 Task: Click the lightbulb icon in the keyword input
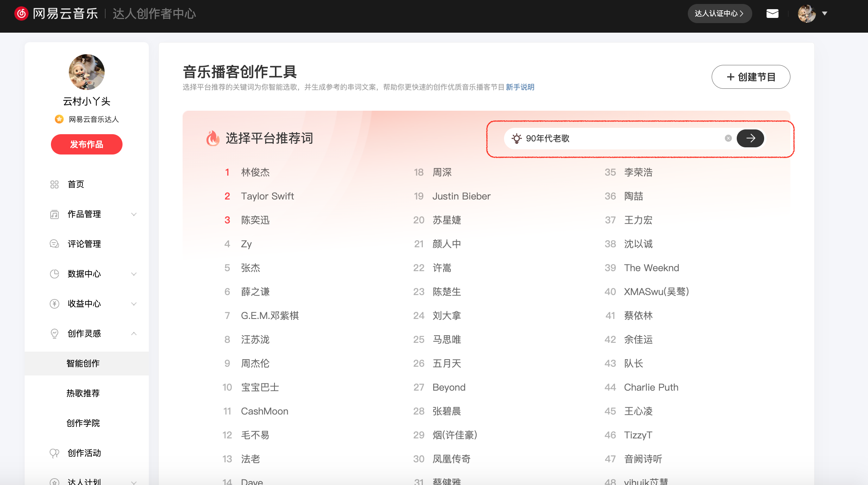click(516, 138)
